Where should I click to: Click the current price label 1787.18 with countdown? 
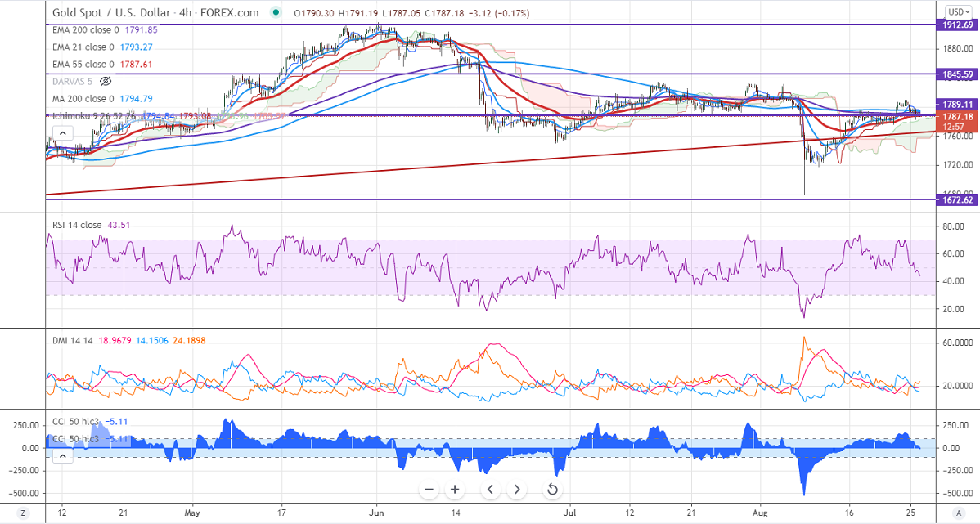click(957, 121)
